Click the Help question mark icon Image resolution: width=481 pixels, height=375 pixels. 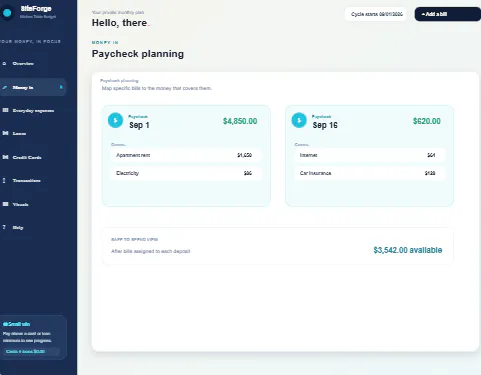(4, 227)
